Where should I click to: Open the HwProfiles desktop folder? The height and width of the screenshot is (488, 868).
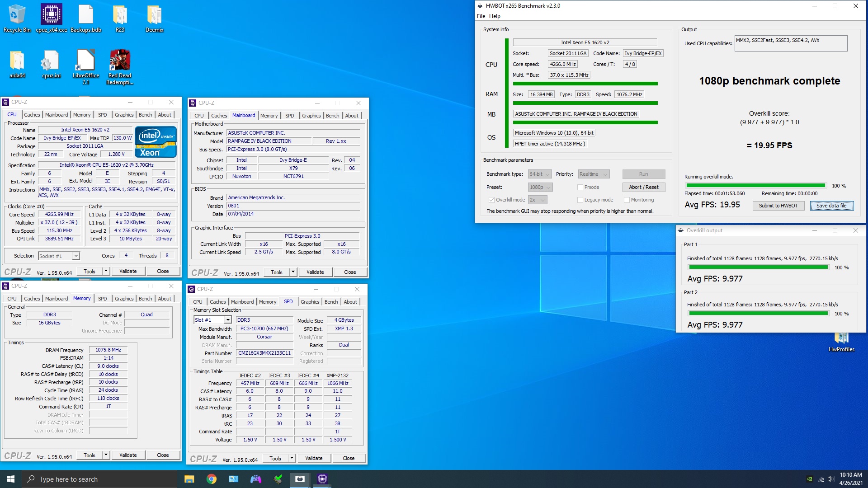click(841, 343)
